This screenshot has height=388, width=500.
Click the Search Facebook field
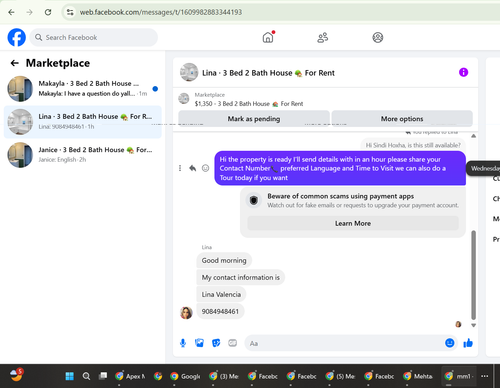[x=94, y=37]
